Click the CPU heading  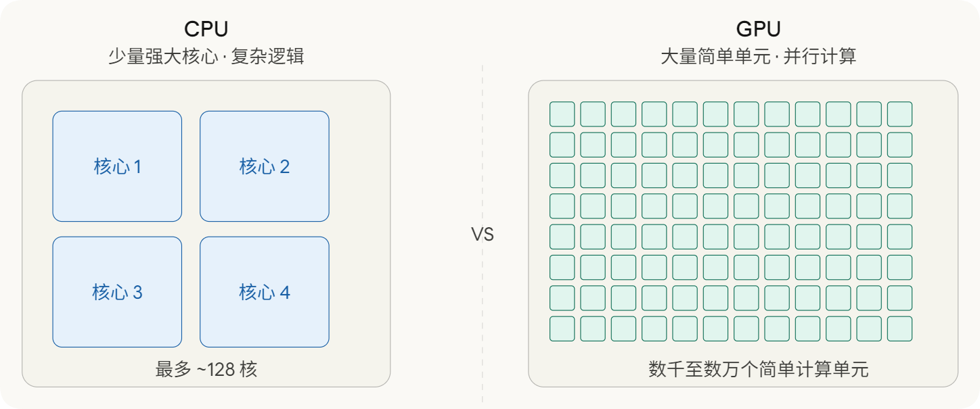tap(206, 29)
